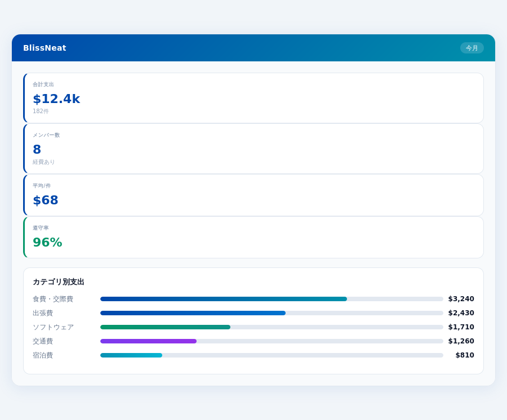Select the メンバー数 card

click(x=253, y=149)
